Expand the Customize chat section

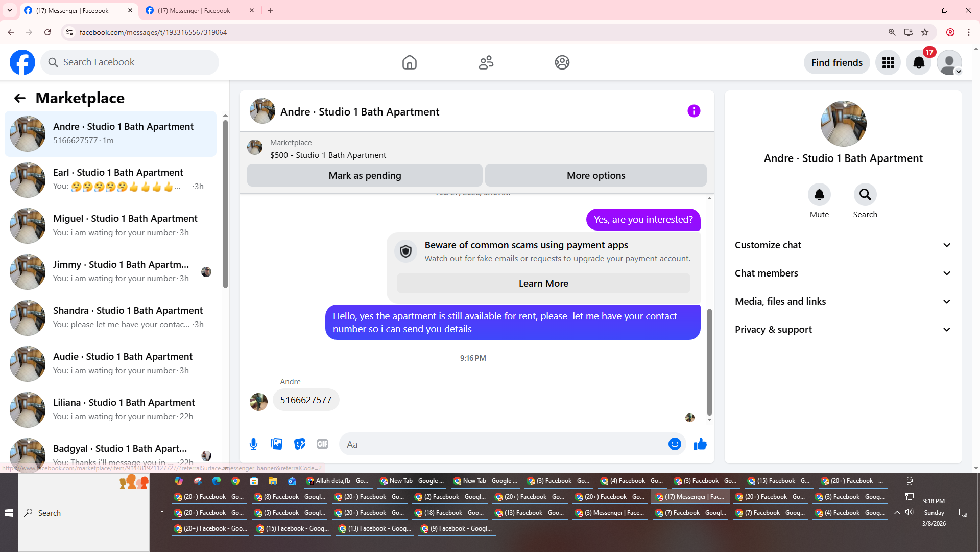click(x=843, y=245)
